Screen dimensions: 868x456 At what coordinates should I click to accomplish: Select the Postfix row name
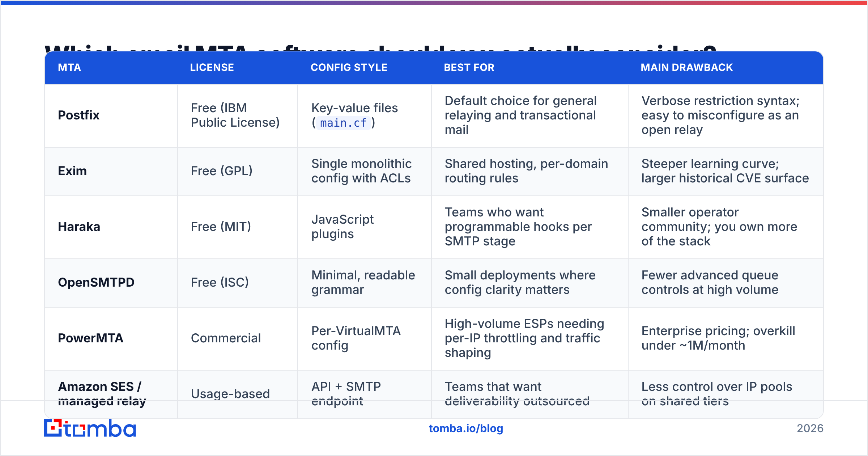click(78, 115)
